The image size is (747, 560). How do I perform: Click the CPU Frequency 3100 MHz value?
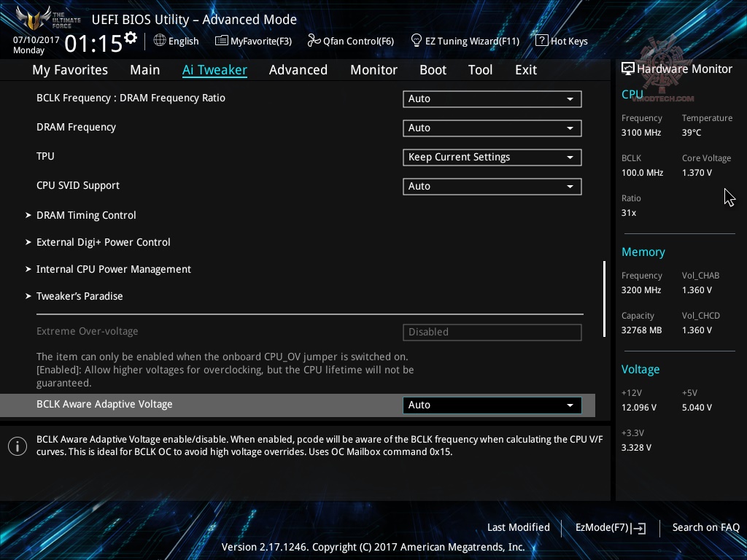coord(641,133)
